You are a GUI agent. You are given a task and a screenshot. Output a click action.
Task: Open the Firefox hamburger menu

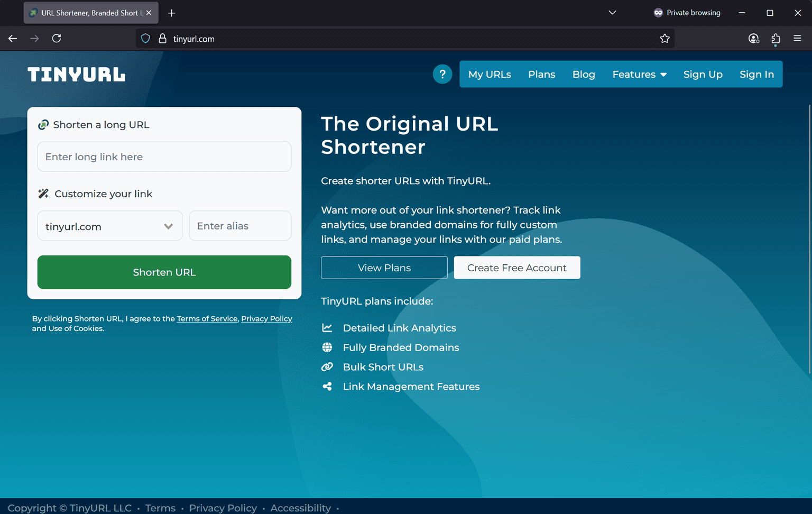click(x=798, y=38)
